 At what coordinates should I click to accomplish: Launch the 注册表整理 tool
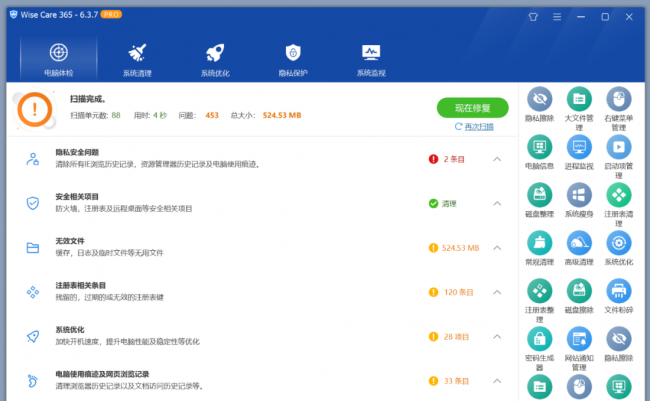click(539, 301)
